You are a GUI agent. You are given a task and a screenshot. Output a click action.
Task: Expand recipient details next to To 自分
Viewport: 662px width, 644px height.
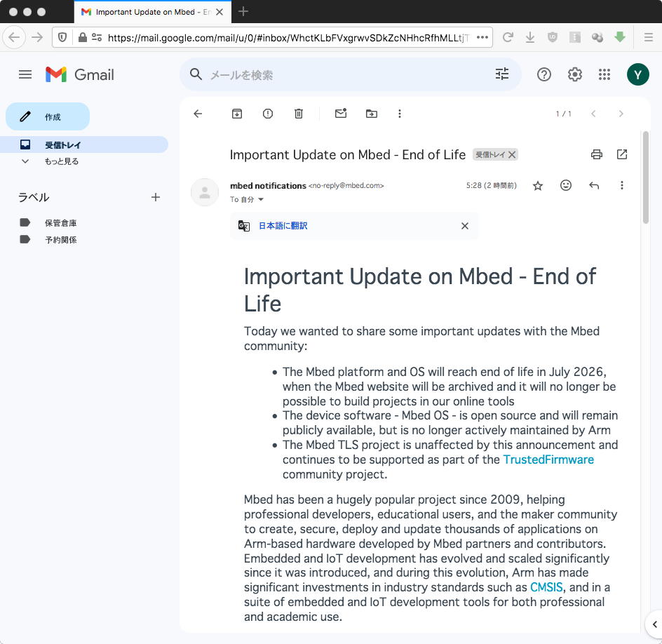click(260, 200)
